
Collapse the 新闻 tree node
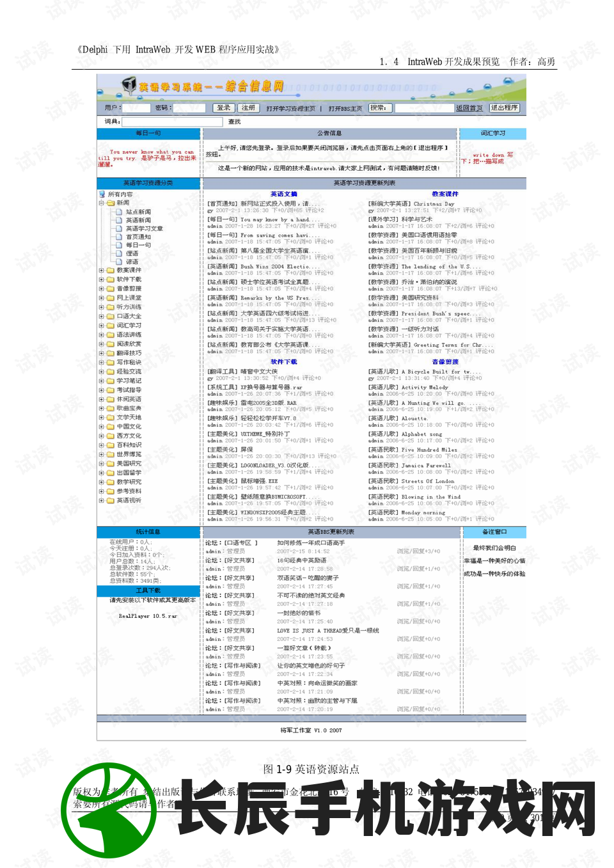[101, 203]
